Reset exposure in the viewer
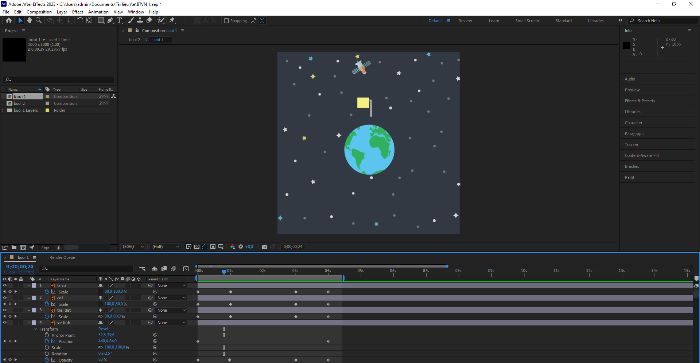The image size is (700, 363). 241,246
